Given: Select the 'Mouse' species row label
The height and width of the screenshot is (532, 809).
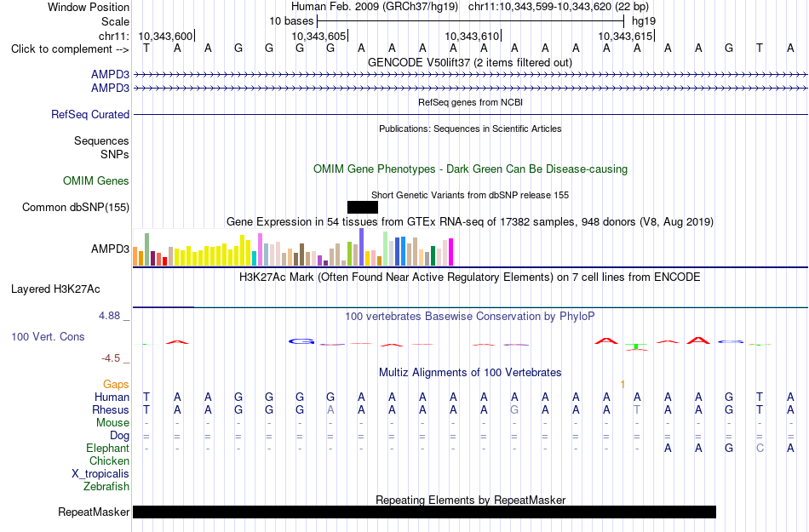Looking at the screenshot, I should (112, 423).
